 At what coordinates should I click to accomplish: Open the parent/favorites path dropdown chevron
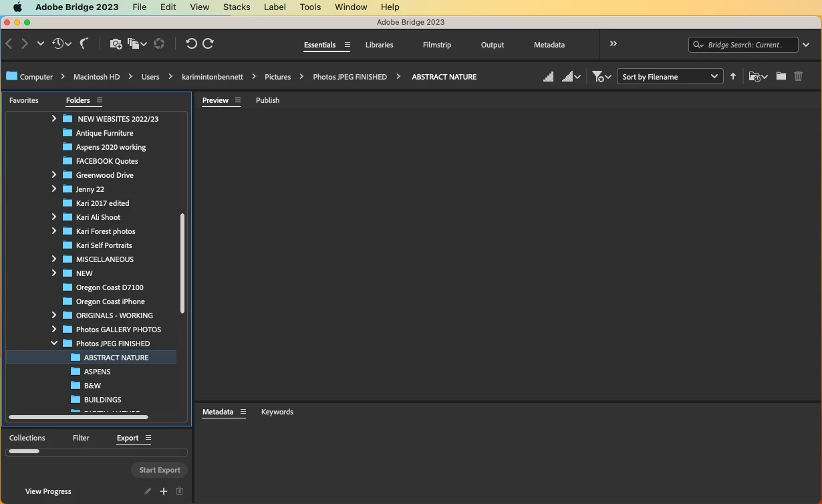(41, 43)
